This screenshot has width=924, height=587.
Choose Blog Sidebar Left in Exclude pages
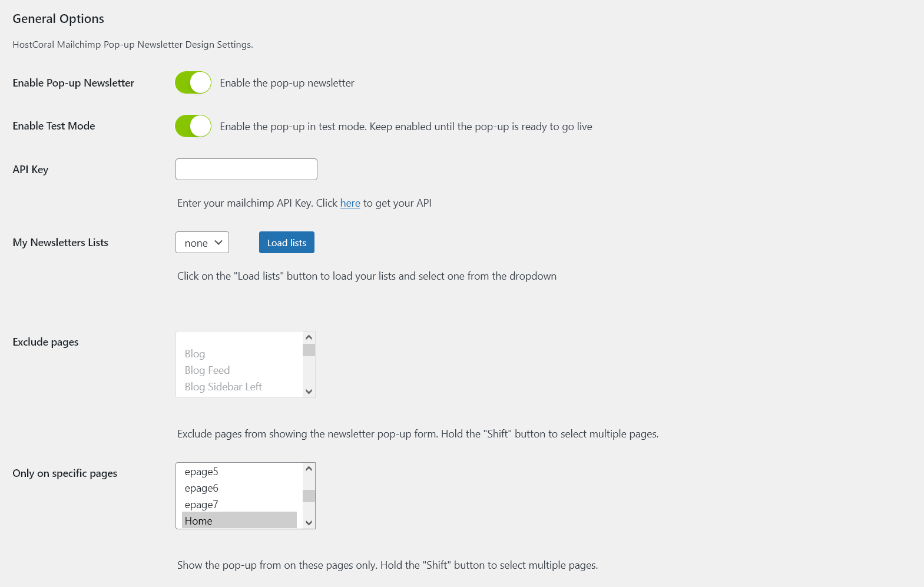(223, 387)
